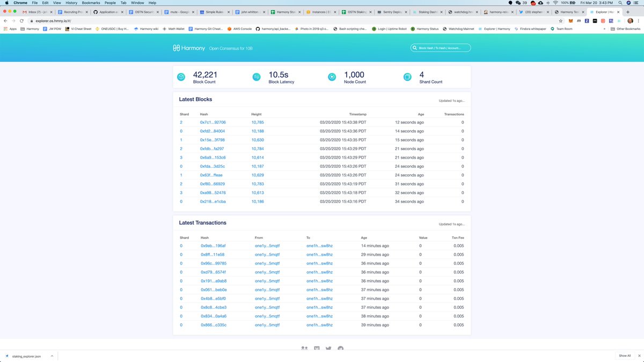Click the Node Count target icon
The image size is (644, 362).
tap(332, 77)
